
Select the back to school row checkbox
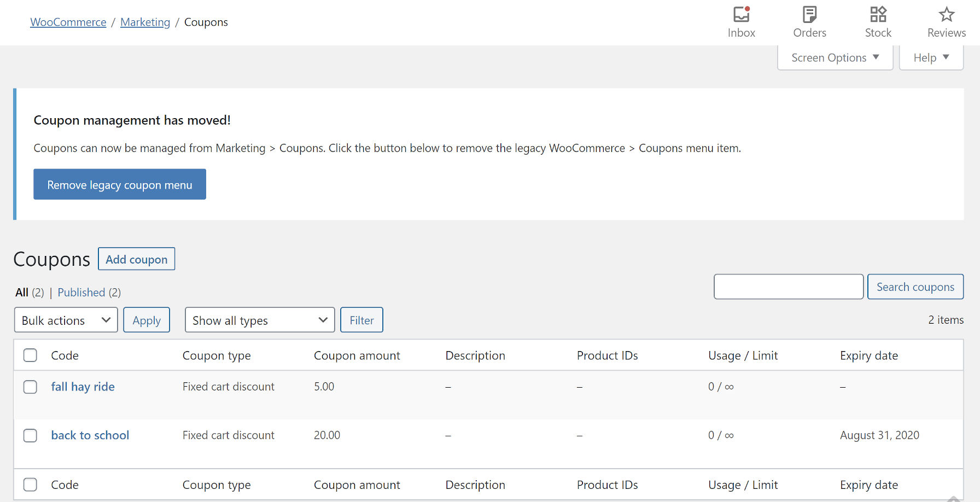30,435
